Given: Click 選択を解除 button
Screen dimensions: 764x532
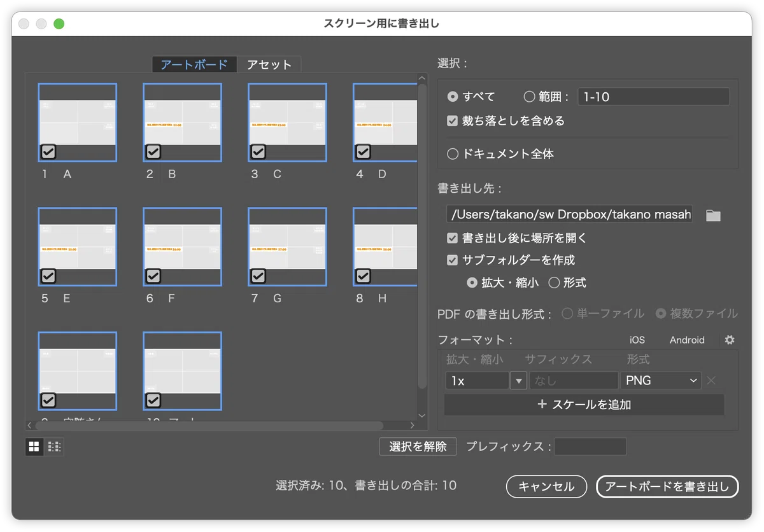Looking at the screenshot, I should pyautogui.click(x=418, y=447).
